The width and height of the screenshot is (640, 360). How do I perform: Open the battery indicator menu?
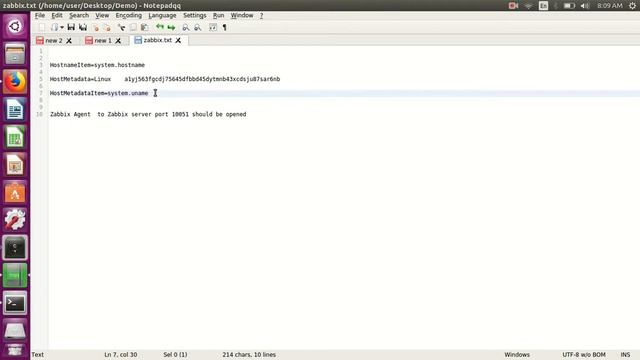click(x=569, y=6)
